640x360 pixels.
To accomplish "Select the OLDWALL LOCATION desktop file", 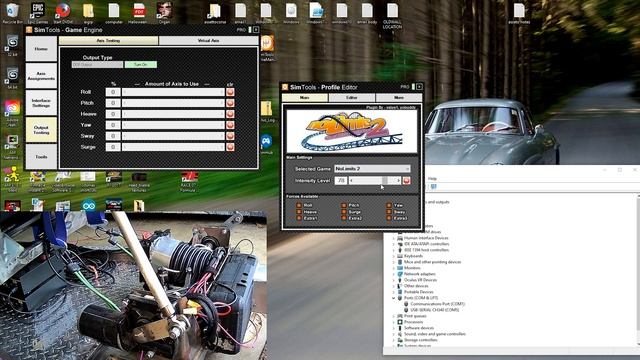I will coord(392,17).
